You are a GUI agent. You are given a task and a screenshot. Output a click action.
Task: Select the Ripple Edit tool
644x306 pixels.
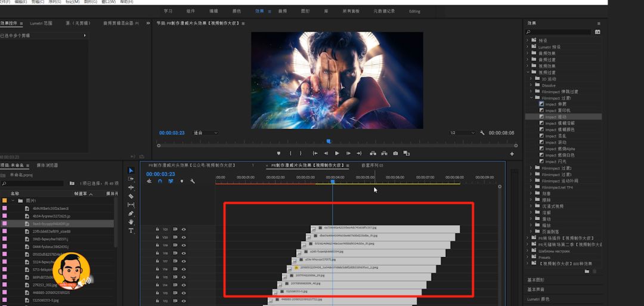131,187
